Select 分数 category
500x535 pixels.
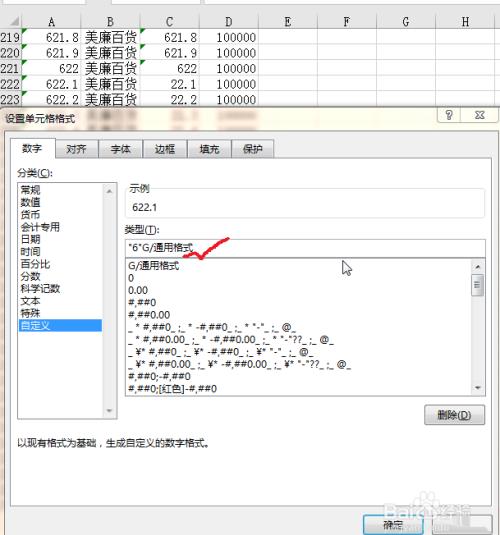[x=61, y=276]
